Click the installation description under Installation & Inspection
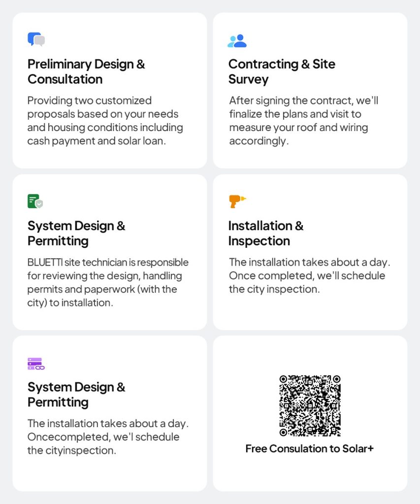Screen dimensions: 420x504 (x=309, y=275)
